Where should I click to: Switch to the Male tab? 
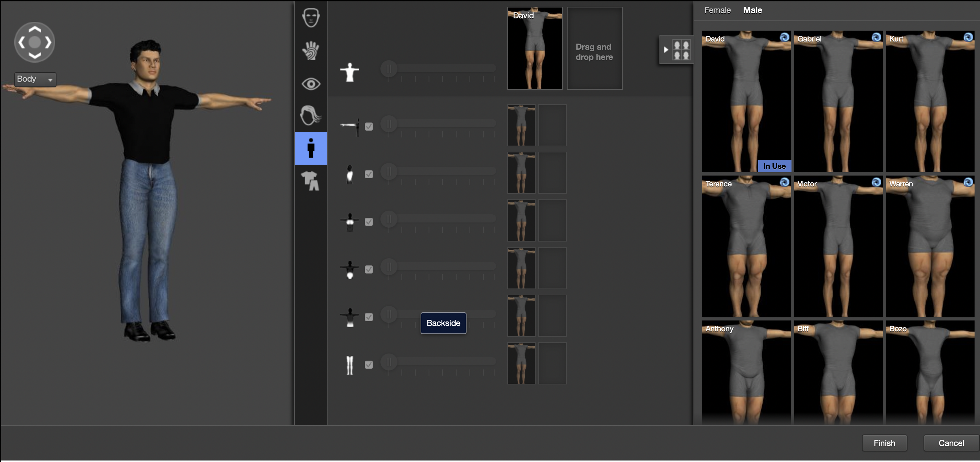(x=752, y=10)
